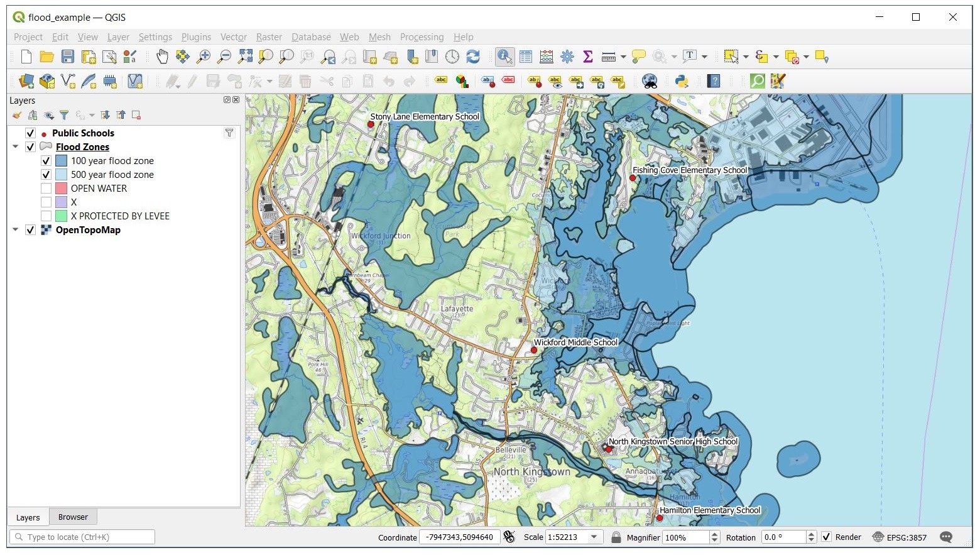Screen dimensions: 980x555
Task: Open temporal controller clock icon
Action: (x=452, y=57)
